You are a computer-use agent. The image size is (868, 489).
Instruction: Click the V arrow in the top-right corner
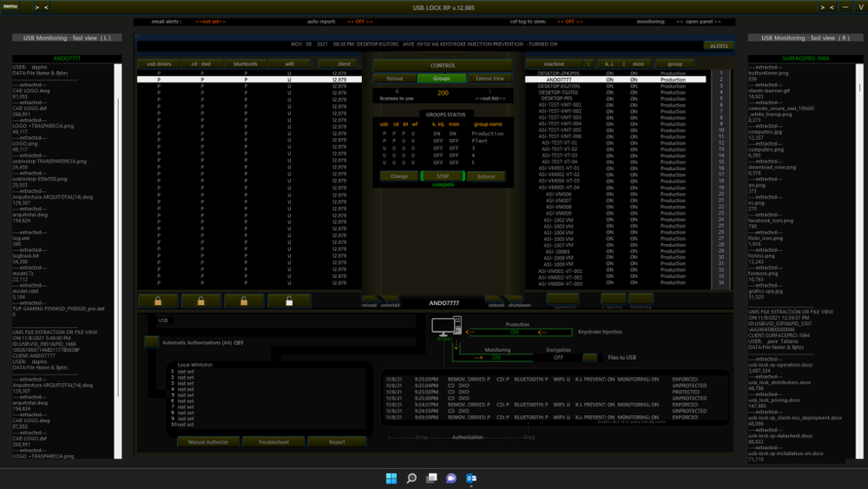(861, 7)
